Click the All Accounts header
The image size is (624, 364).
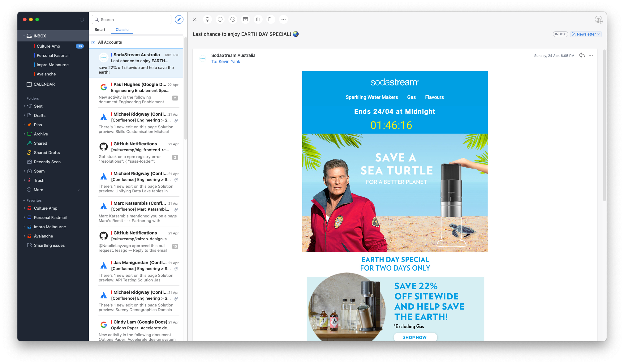136,42
